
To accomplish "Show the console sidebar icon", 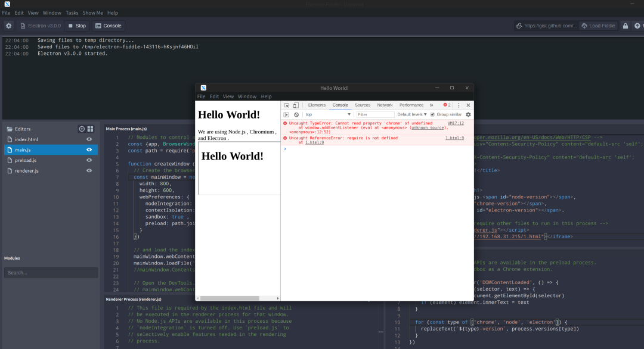I will coord(287,115).
